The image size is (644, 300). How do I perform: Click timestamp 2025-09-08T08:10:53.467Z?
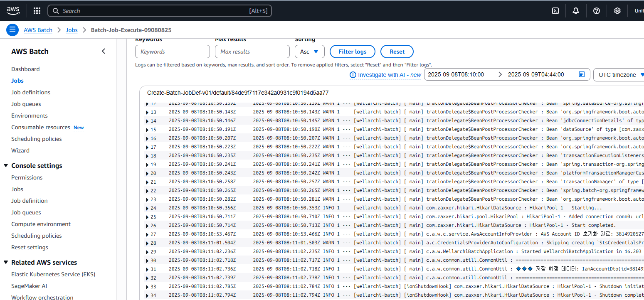click(202, 234)
